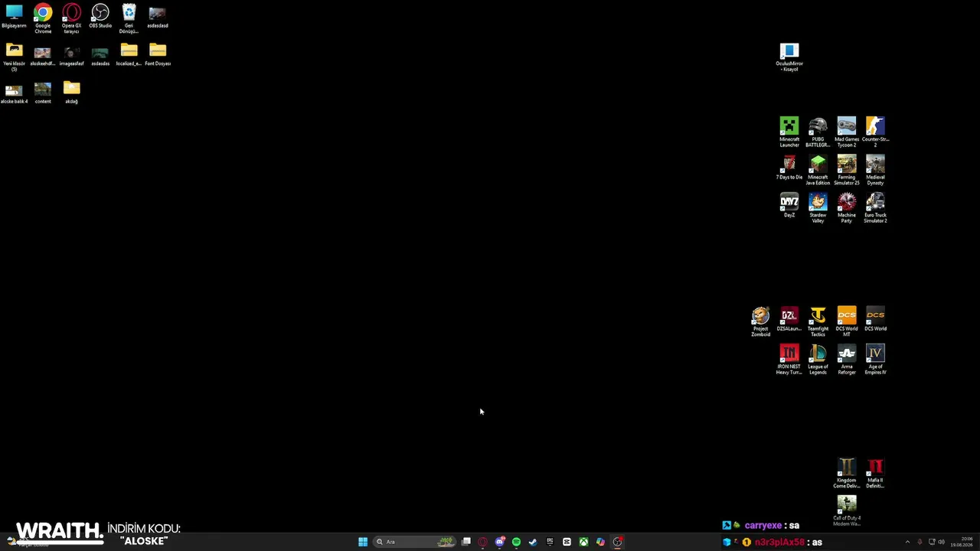The width and height of the screenshot is (980, 551).
Task: Open the Bilgisayarım desktop icon
Action: click(x=14, y=17)
